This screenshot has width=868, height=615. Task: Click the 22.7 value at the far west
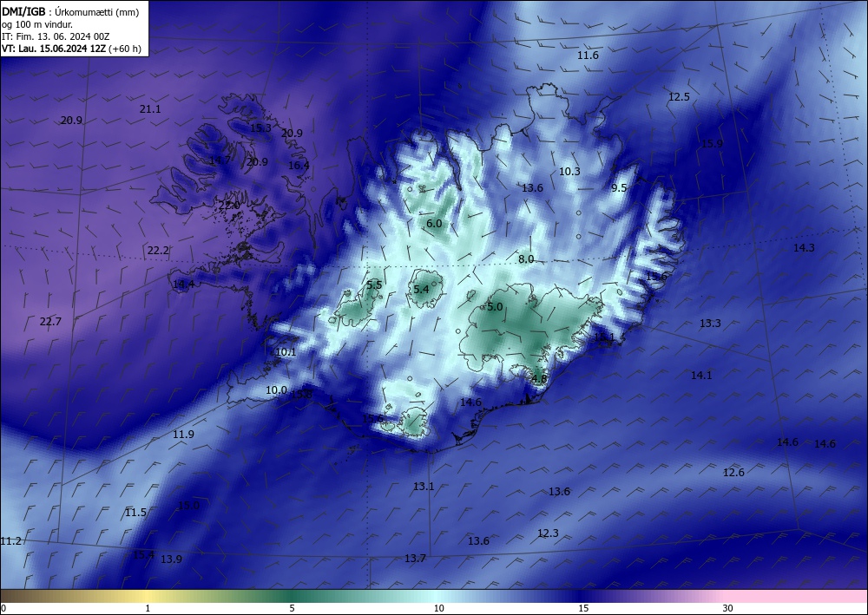(x=50, y=321)
